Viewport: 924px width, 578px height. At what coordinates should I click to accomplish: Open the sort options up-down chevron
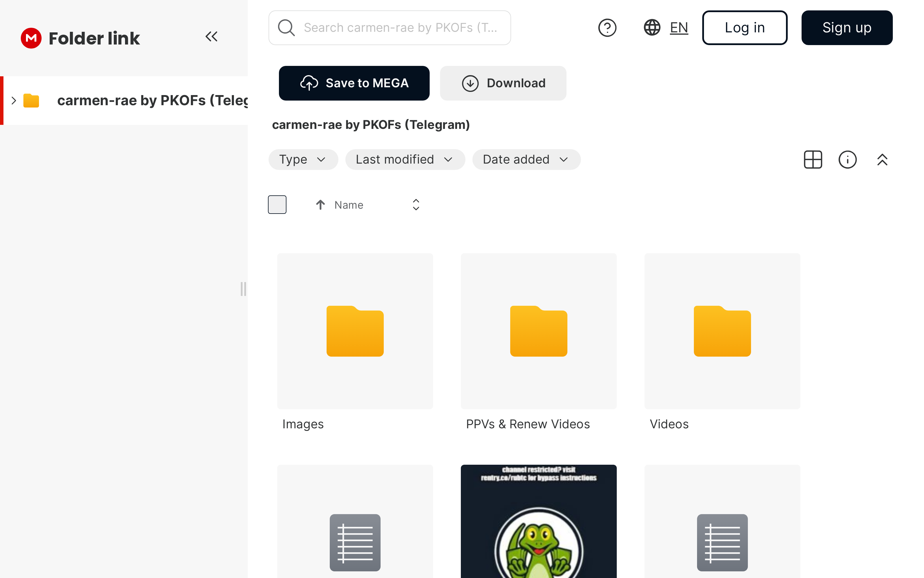(416, 205)
